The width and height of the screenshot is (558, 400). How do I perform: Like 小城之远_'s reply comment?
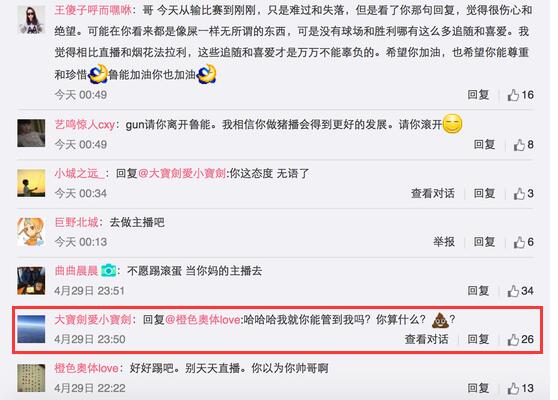coord(519,194)
